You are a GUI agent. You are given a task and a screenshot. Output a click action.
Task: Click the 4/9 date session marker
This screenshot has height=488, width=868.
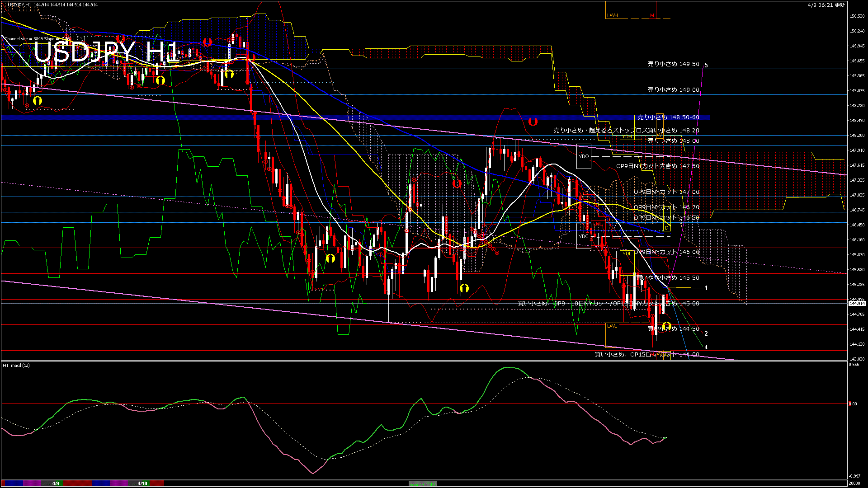tap(56, 483)
